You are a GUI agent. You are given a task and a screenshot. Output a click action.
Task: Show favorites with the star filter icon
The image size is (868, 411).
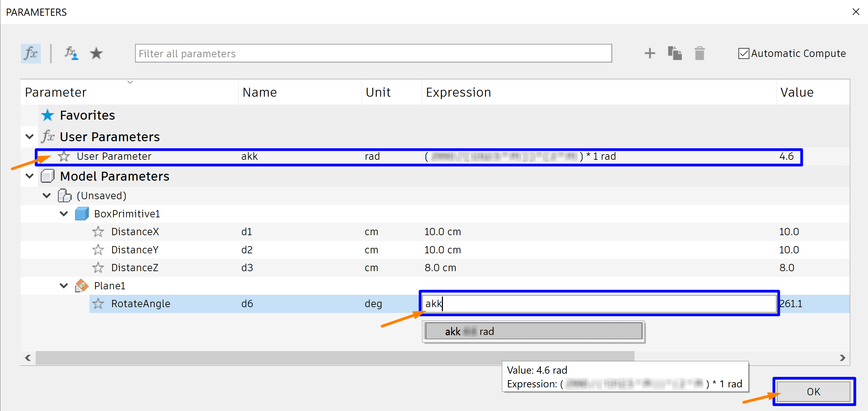tap(96, 53)
